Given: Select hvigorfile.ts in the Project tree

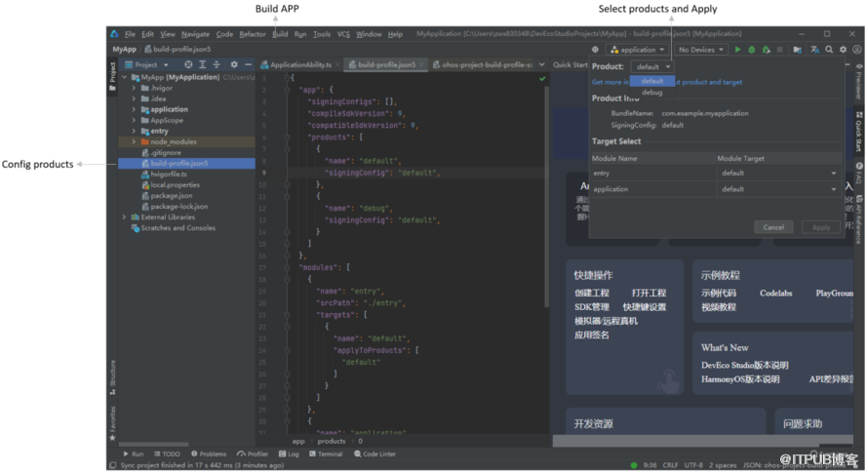Looking at the screenshot, I should coord(169,175).
